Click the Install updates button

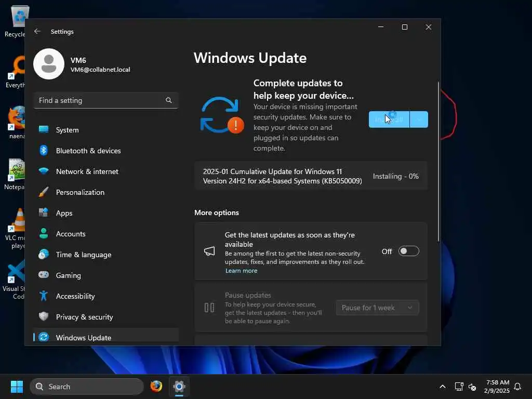(389, 119)
